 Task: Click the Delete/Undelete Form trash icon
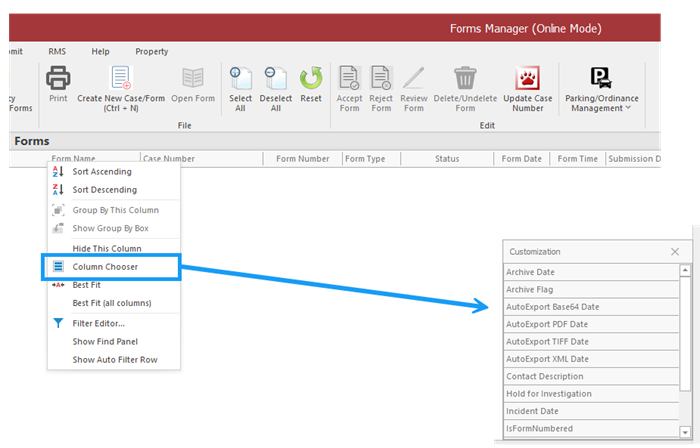(x=465, y=79)
